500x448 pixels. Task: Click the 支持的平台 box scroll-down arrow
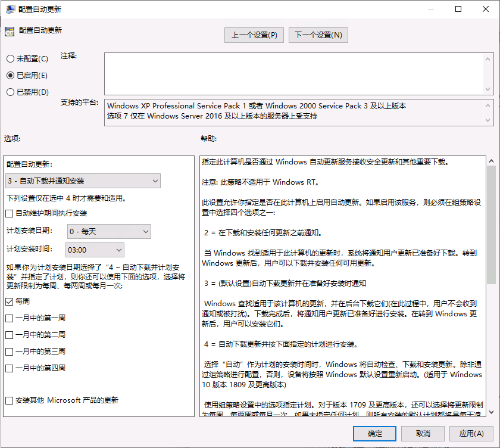coord(487,120)
